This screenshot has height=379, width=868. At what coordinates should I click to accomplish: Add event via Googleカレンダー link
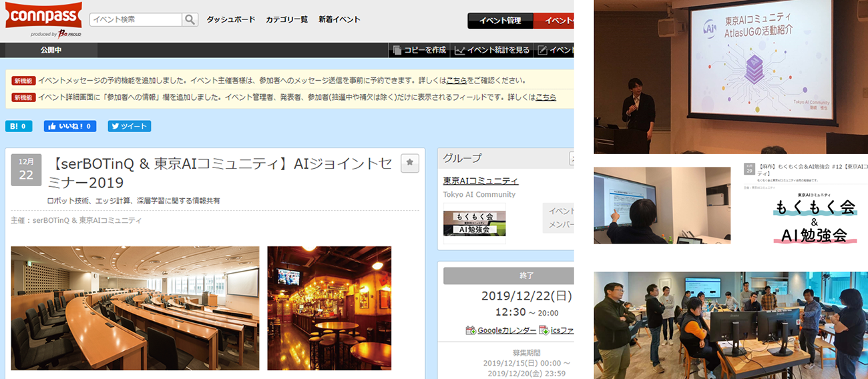pyautogui.click(x=501, y=330)
